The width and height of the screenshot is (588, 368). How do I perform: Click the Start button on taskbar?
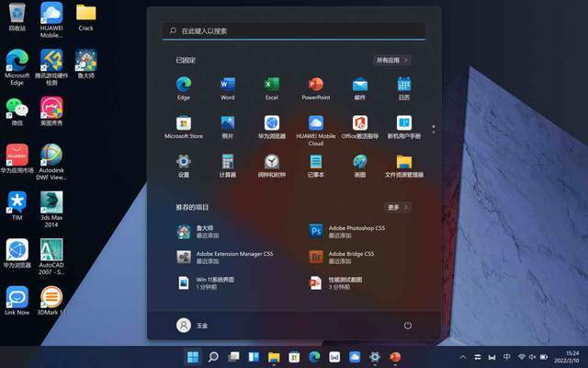(193, 357)
